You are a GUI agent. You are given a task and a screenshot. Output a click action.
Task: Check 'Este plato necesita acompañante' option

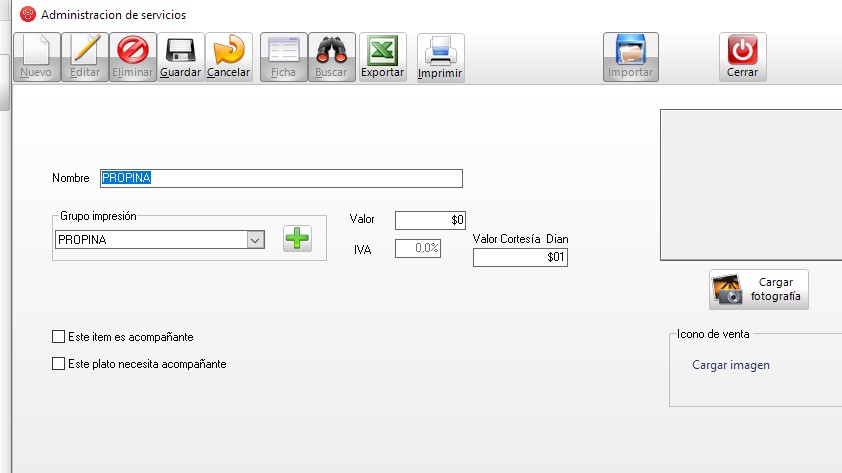(x=58, y=364)
